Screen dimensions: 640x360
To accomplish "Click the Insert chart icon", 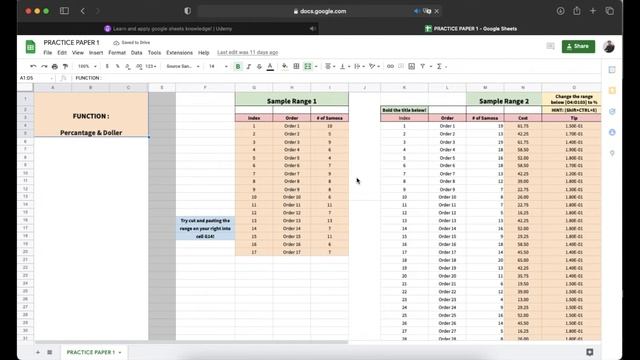I will (x=411, y=66).
